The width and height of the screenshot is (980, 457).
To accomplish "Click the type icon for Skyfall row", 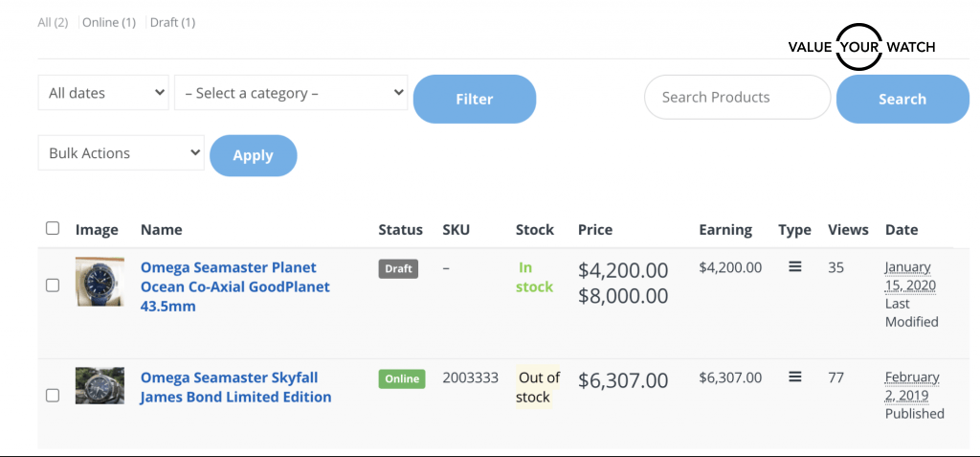I will coord(794,377).
